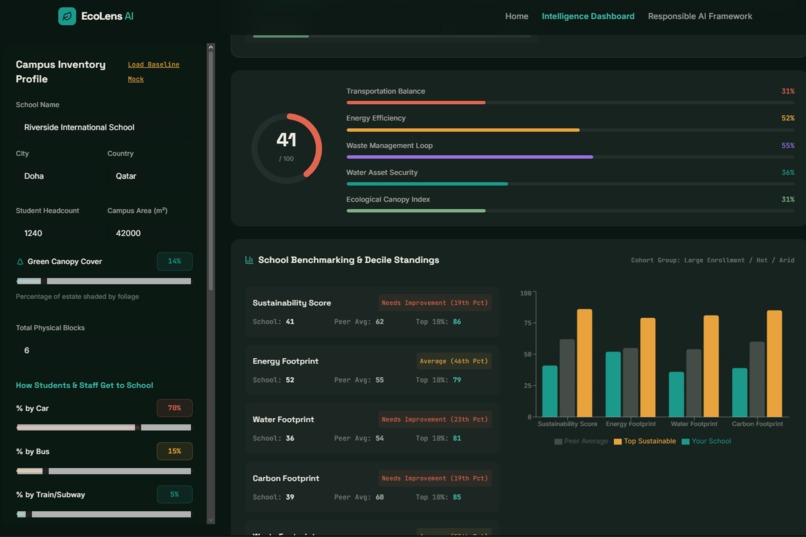The width and height of the screenshot is (806, 537).
Task: Click the Water Footprint benchmark card
Action: click(372, 429)
